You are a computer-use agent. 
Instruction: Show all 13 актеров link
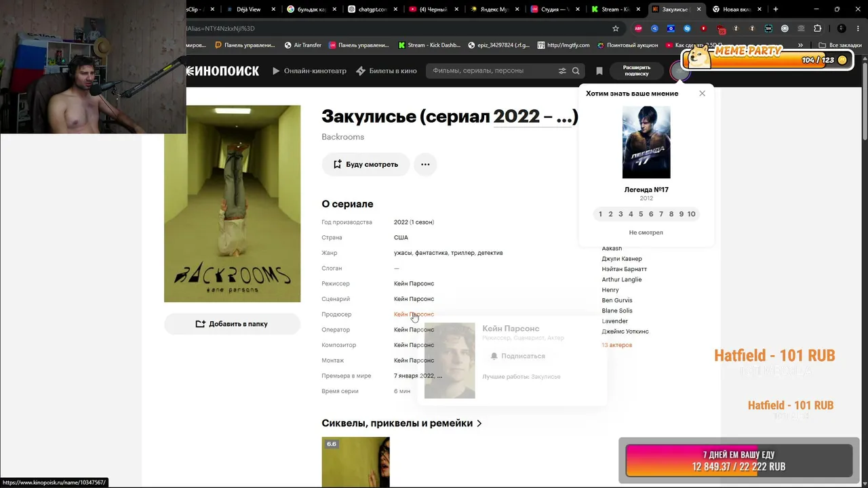(617, 345)
